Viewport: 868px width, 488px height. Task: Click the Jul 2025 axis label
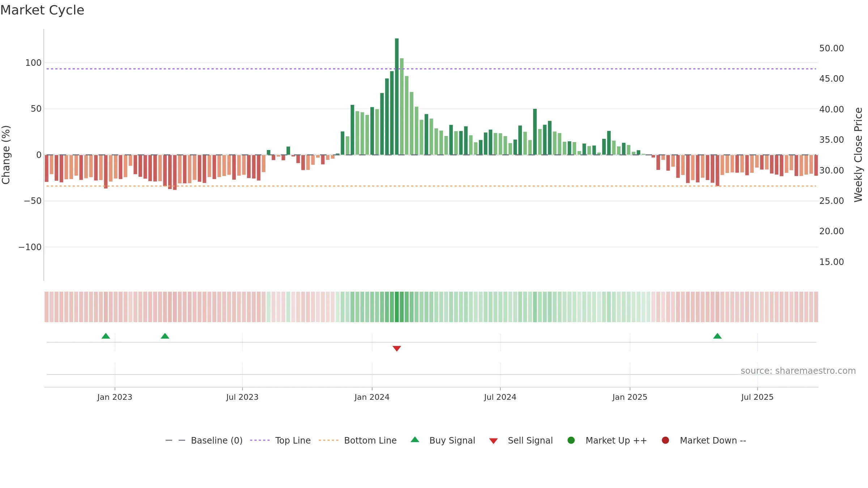click(757, 397)
